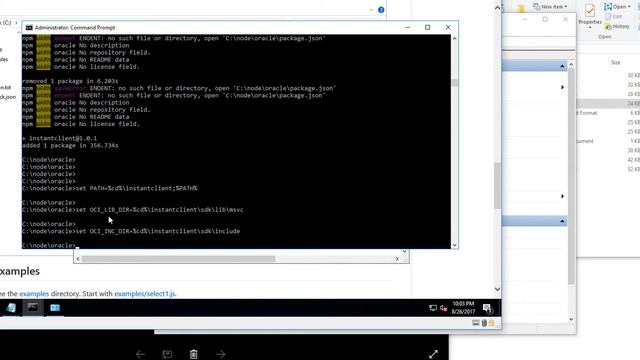Open the taskbar Command Prompt icon
The width and height of the screenshot is (640, 360).
[x=33, y=307]
